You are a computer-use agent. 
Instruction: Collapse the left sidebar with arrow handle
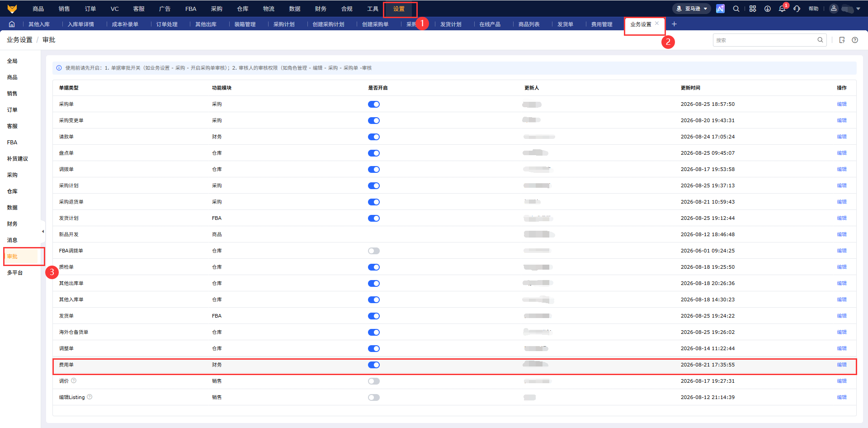tap(43, 231)
